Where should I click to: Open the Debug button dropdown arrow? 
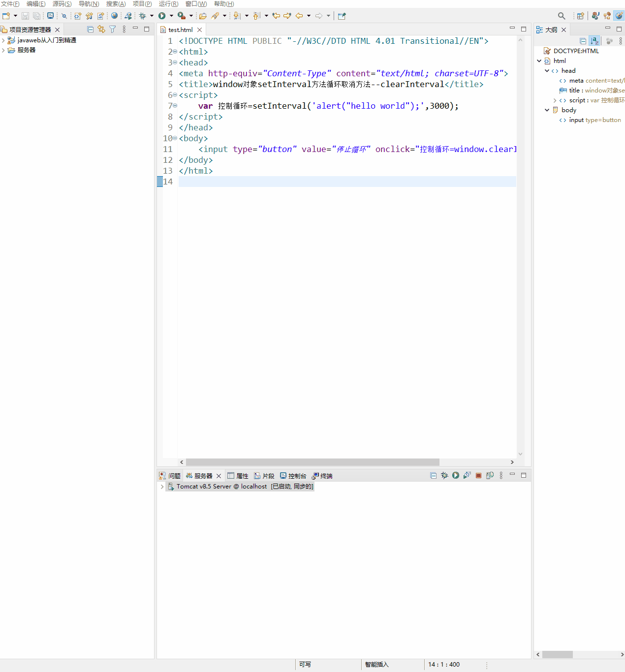click(152, 16)
